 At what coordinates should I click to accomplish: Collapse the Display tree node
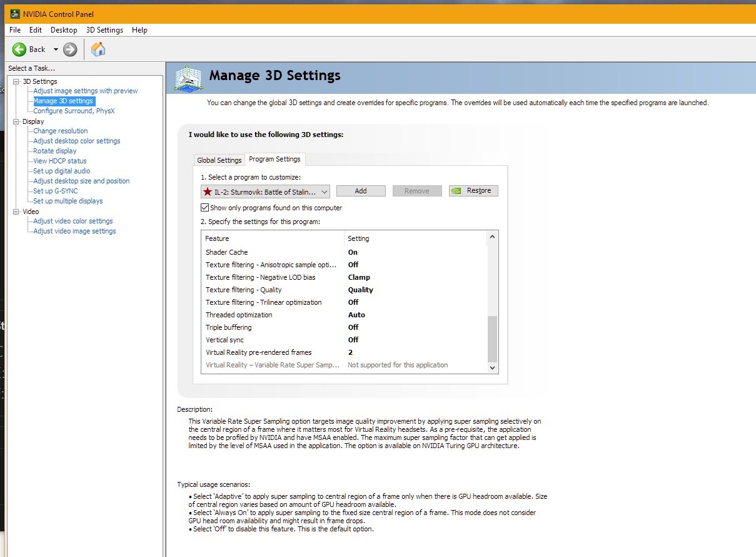point(16,121)
